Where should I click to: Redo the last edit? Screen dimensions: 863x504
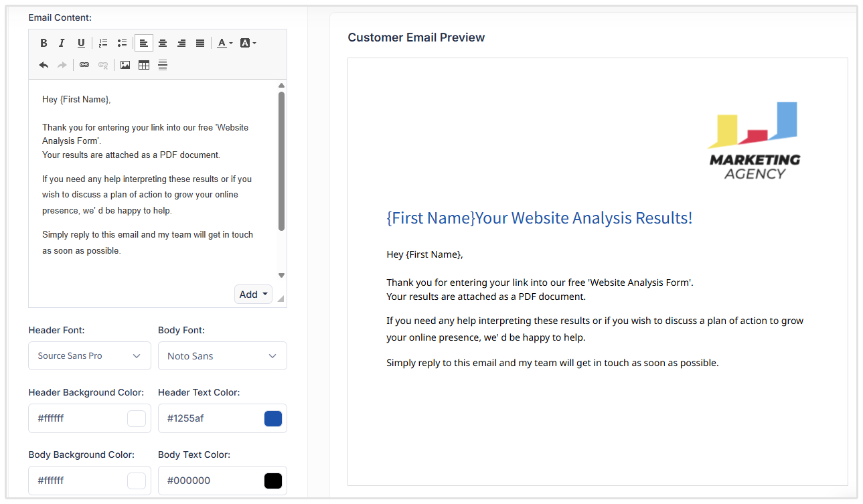coord(62,65)
